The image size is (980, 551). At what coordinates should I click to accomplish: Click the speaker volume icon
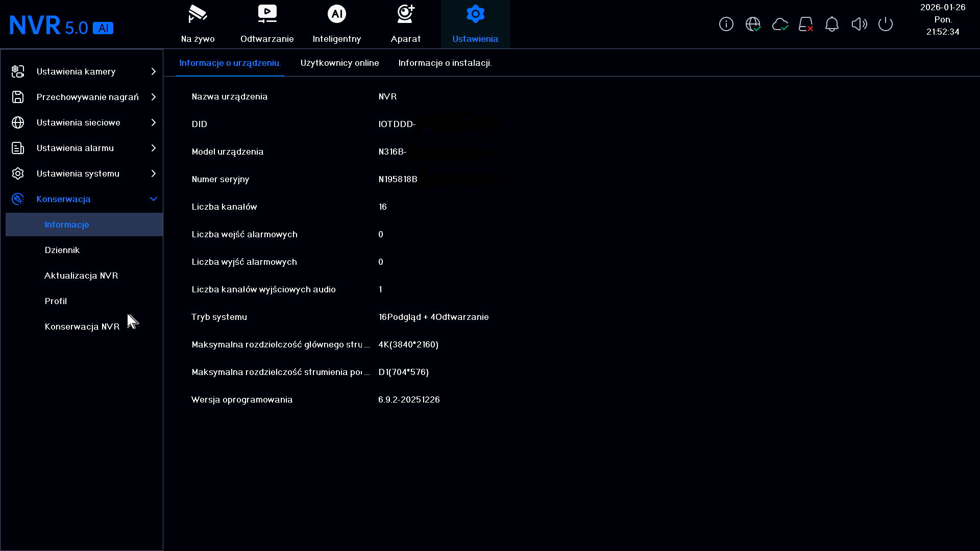click(859, 24)
